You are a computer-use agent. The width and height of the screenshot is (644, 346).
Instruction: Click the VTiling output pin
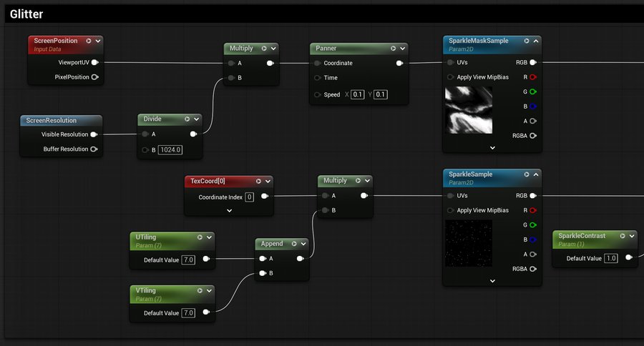point(206,312)
